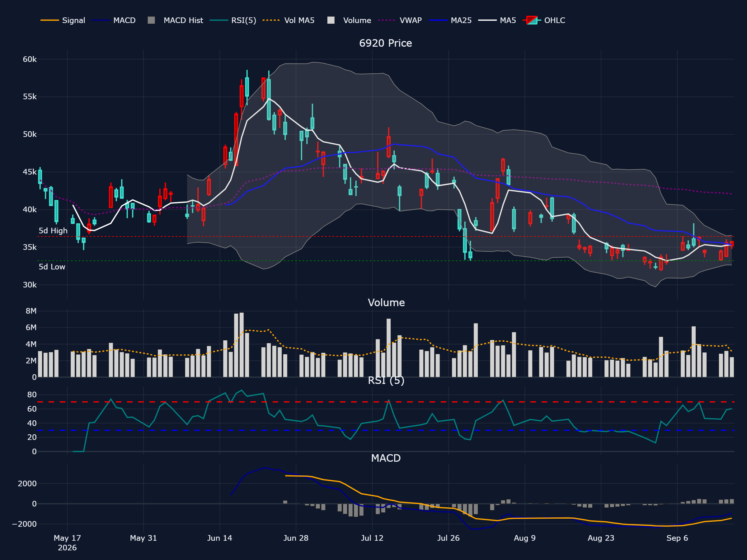This screenshot has width=747, height=560.
Task: Click the 'Jun 14' date axis label
Action: coord(220,538)
